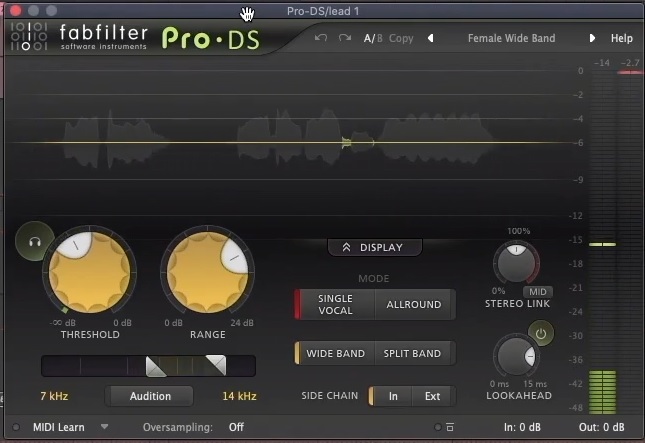
Task: Click the -14 peak level readout
Action: [602, 63]
